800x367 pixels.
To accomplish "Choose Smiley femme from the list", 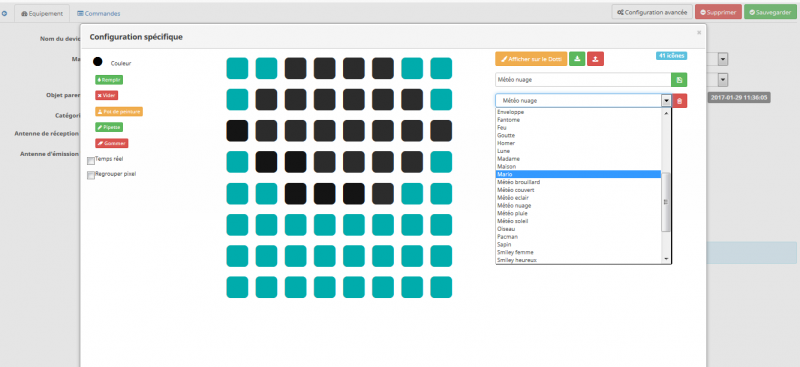I will 578,252.
